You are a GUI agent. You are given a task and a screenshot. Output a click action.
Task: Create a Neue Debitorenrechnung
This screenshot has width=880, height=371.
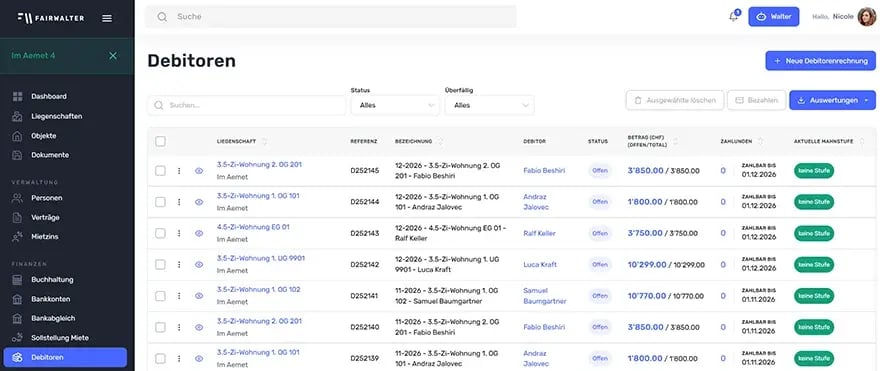coord(820,61)
